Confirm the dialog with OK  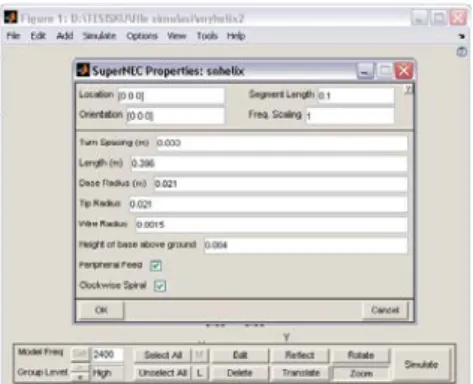point(101,310)
